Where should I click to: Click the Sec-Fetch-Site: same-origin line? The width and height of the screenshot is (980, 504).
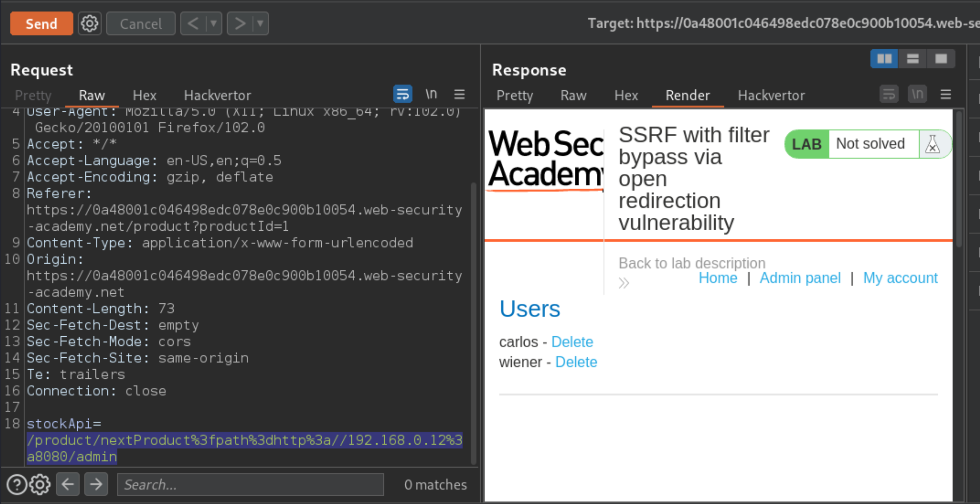click(x=137, y=358)
